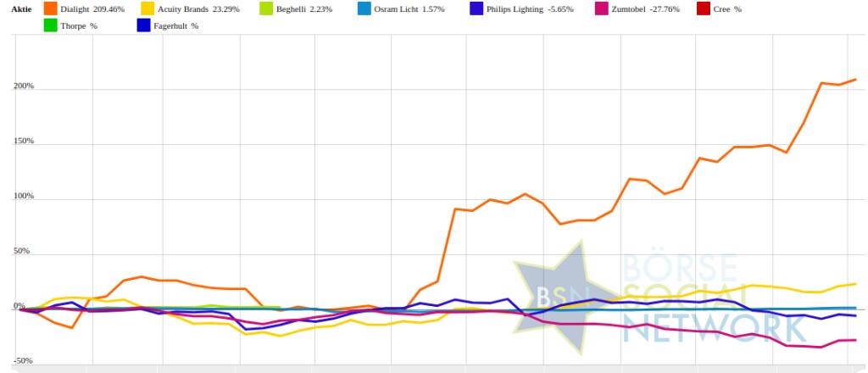Viewport: 868px width, 373px height.
Task: Toggle the Dialight 209.46% series label
Action: [93, 9]
